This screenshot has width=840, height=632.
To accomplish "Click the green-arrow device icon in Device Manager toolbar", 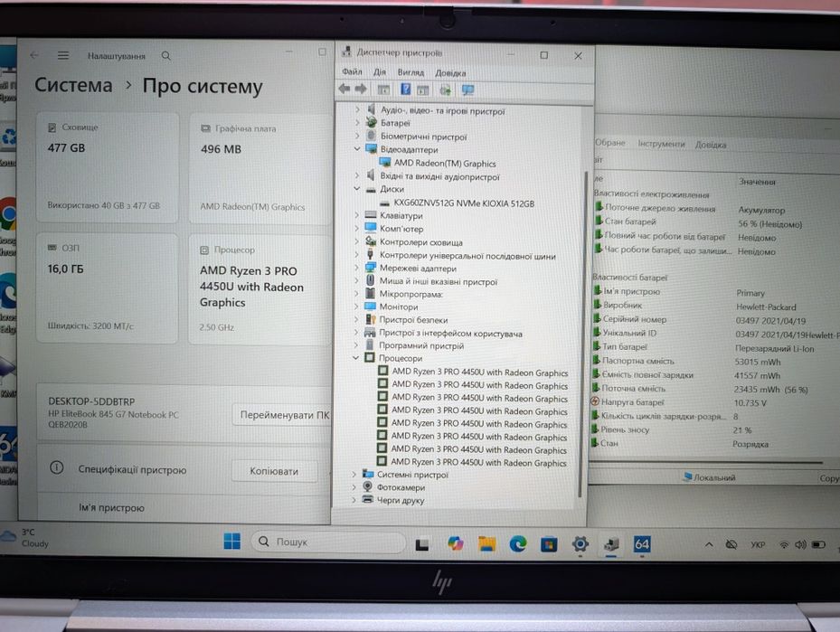I will click(x=445, y=90).
